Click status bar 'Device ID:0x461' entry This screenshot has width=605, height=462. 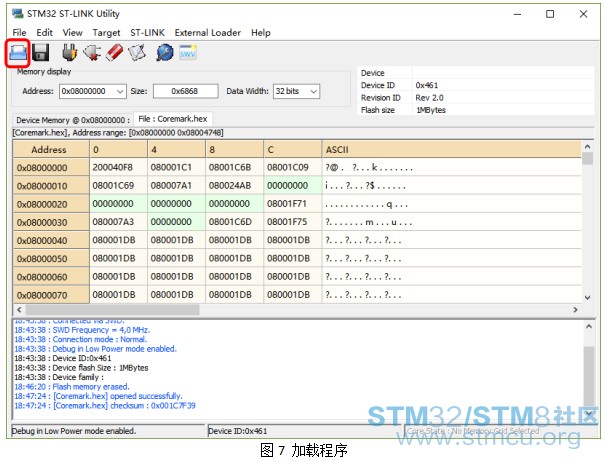click(x=238, y=431)
